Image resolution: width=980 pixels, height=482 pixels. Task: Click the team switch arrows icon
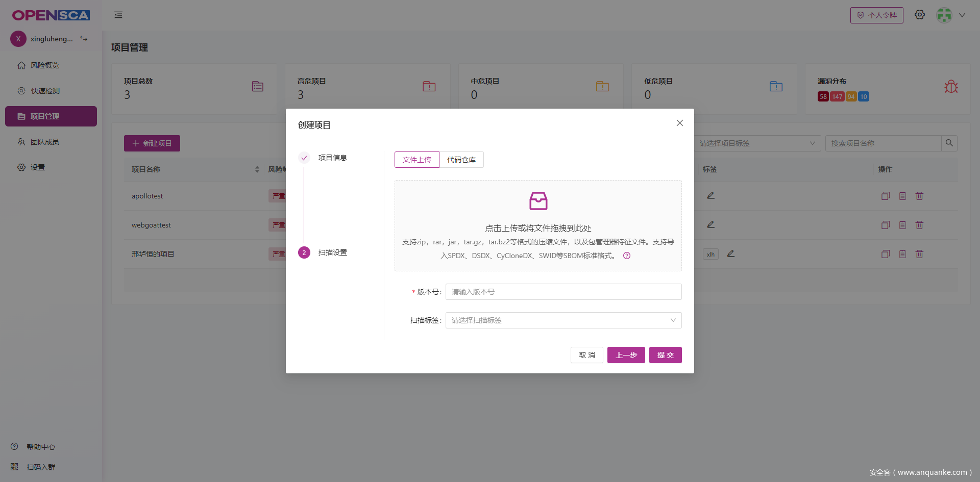point(84,38)
